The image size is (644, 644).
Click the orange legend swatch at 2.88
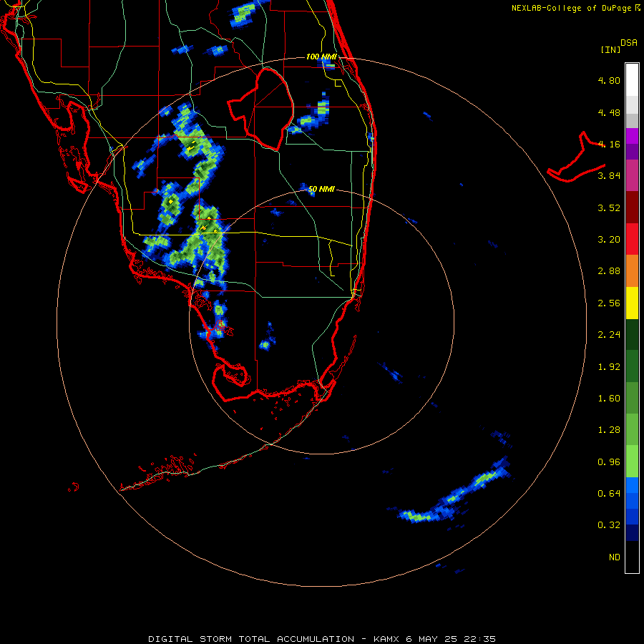[632, 271]
